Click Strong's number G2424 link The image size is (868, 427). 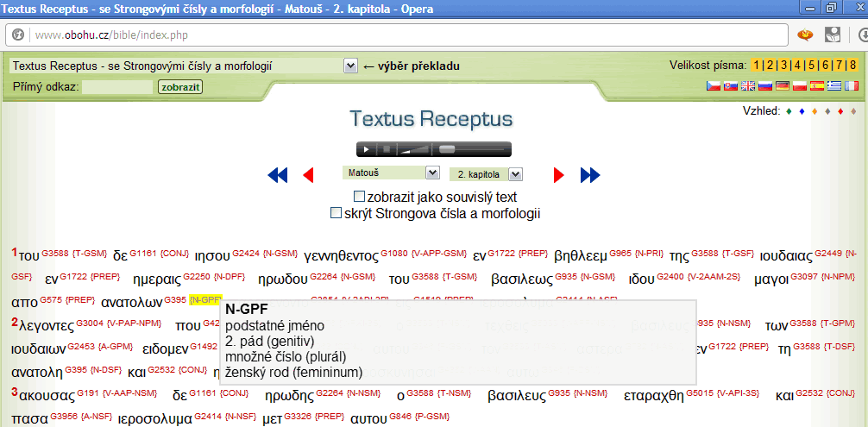pyautogui.click(x=248, y=254)
